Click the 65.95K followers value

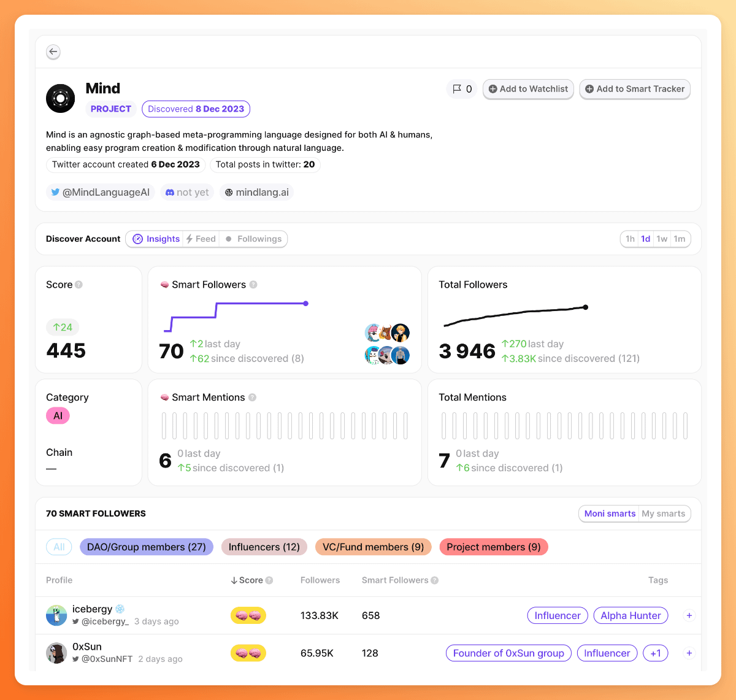[x=317, y=653]
